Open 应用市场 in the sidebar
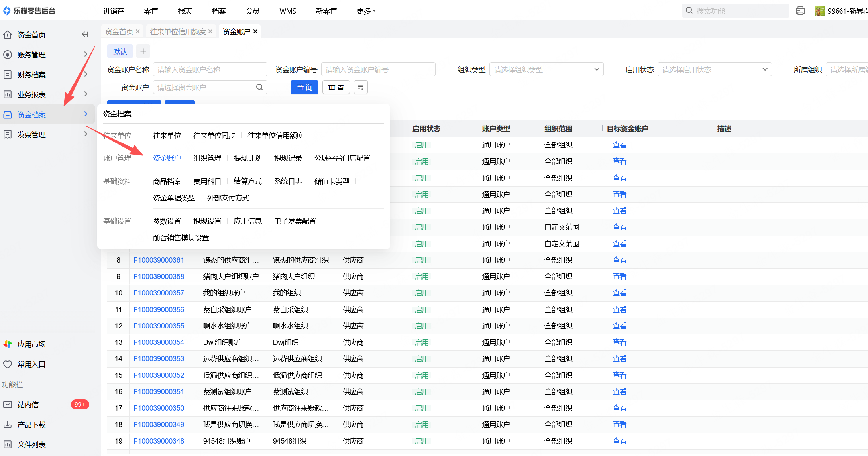The width and height of the screenshot is (868, 456). (x=31, y=344)
